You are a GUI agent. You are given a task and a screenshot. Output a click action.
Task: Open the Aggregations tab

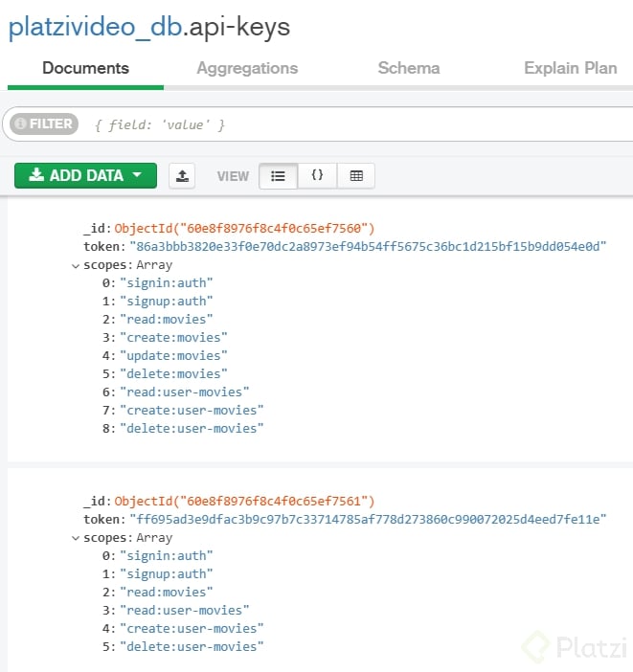247,68
